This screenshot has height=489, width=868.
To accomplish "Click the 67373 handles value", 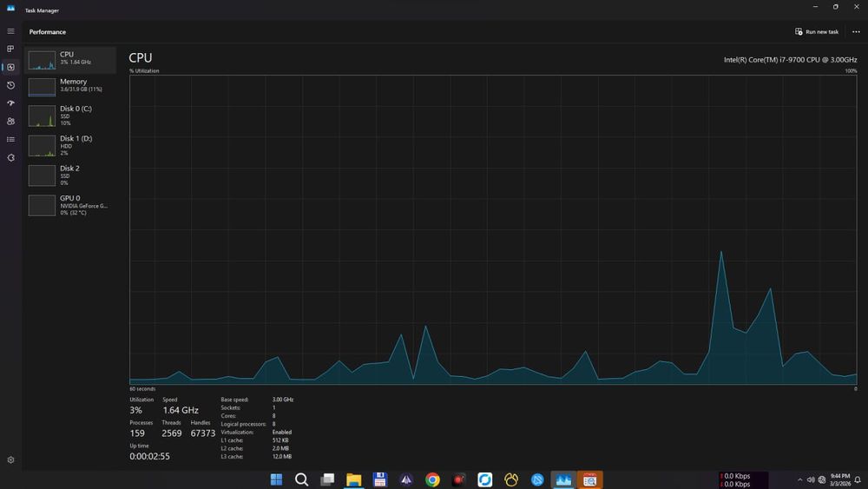I will pos(202,433).
